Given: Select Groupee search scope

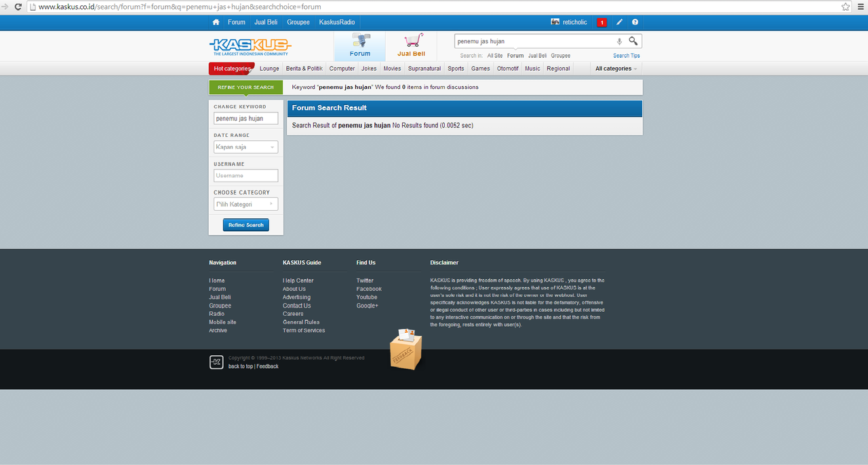Looking at the screenshot, I should [x=561, y=56].
